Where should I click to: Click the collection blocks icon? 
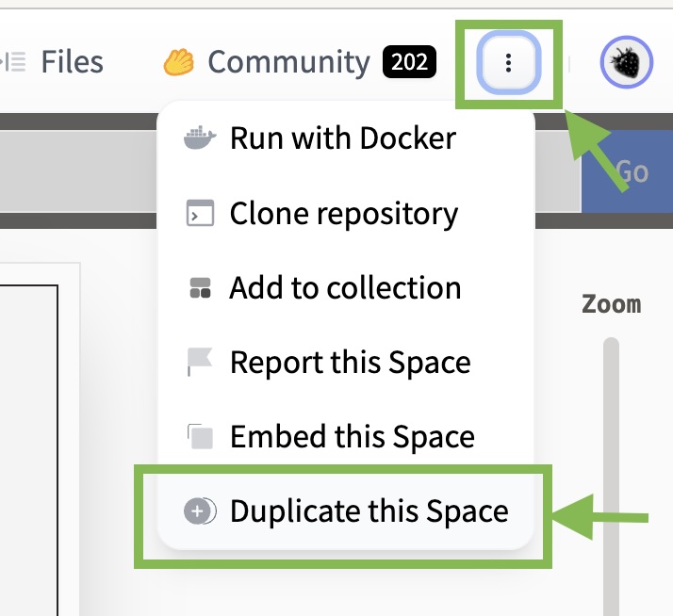[x=200, y=288]
